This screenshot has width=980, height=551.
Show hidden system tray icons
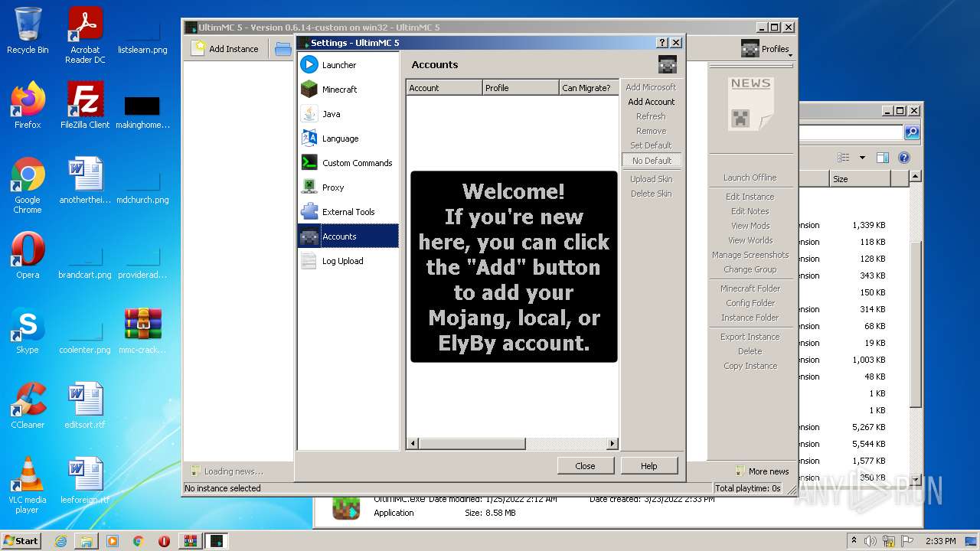point(854,541)
